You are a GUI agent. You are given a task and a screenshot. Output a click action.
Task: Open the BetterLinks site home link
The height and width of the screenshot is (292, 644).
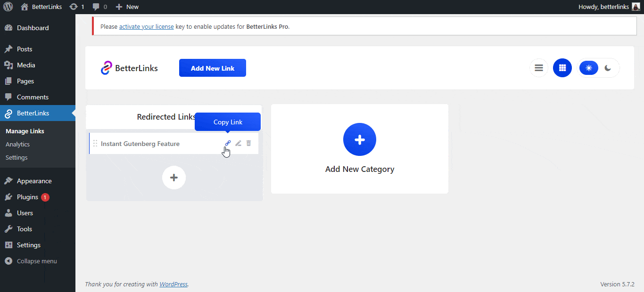(41, 7)
